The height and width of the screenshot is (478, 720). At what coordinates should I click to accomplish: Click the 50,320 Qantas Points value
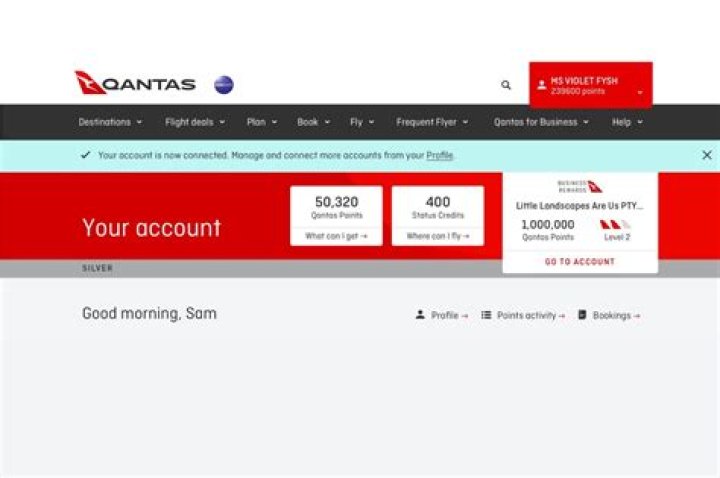337,202
